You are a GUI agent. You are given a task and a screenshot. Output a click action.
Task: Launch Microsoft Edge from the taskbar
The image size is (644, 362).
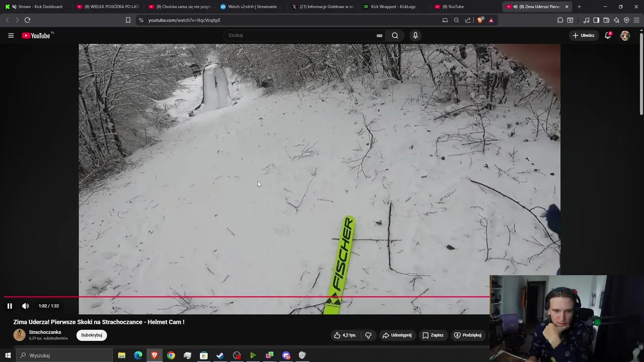[138, 355]
